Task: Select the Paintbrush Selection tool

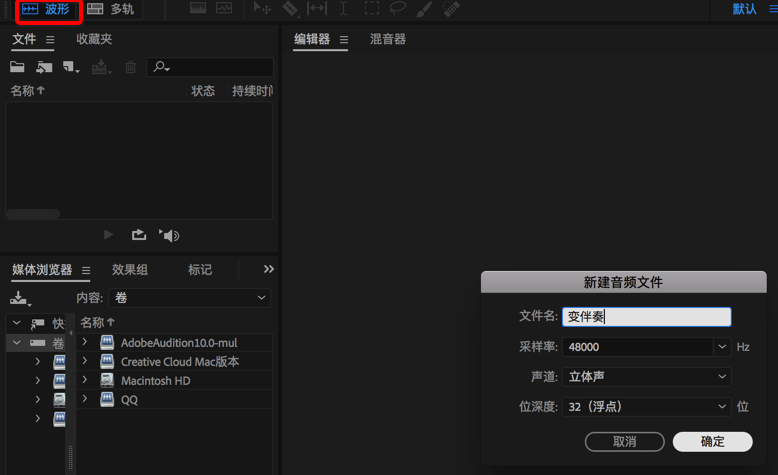Action: click(424, 8)
